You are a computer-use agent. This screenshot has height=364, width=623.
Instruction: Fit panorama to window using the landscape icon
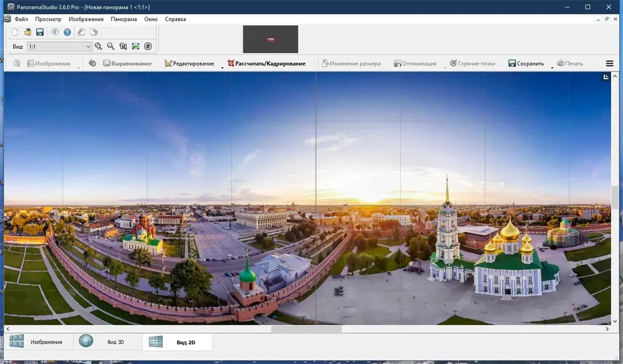point(135,47)
